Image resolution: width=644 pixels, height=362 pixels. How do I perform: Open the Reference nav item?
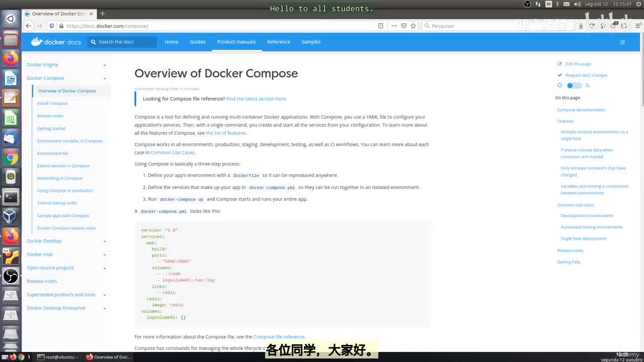pyautogui.click(x=279, y=42)
